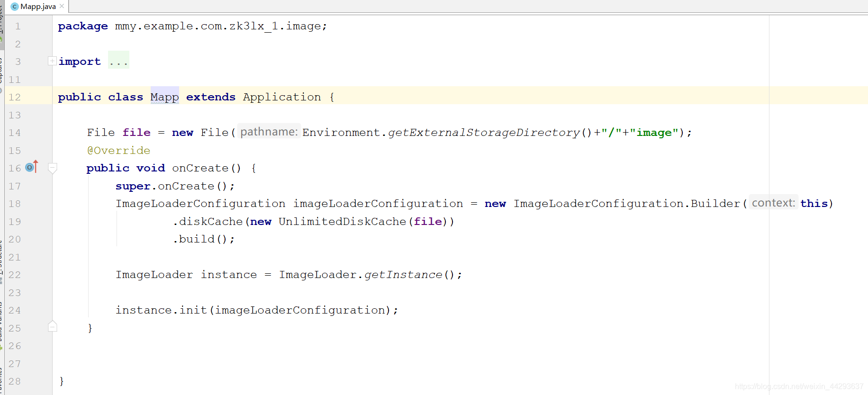Click the 'extends' keyword
The width and height of the screenshot is (868, 395).
(211, 97)
